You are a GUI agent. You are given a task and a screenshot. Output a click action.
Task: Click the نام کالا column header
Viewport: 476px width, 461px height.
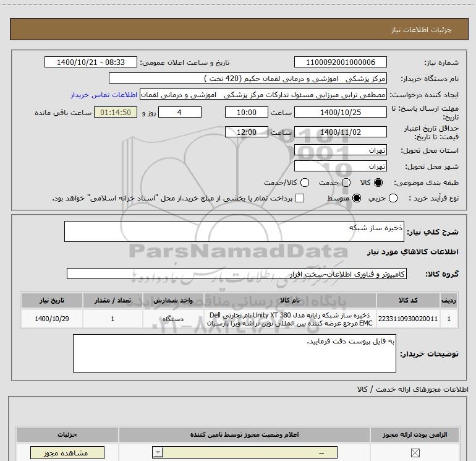[x=289, y=300]
